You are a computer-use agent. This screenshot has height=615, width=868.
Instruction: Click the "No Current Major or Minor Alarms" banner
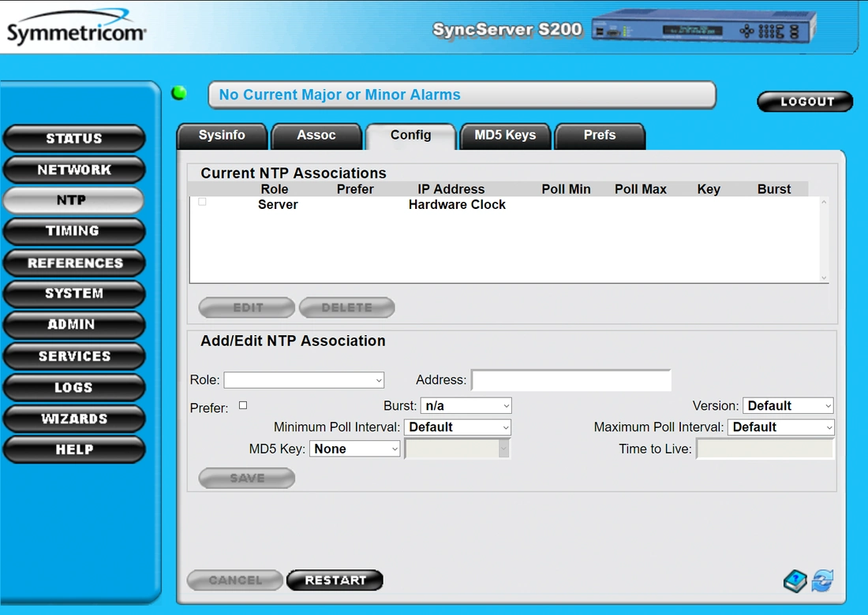tap(462, 95)
